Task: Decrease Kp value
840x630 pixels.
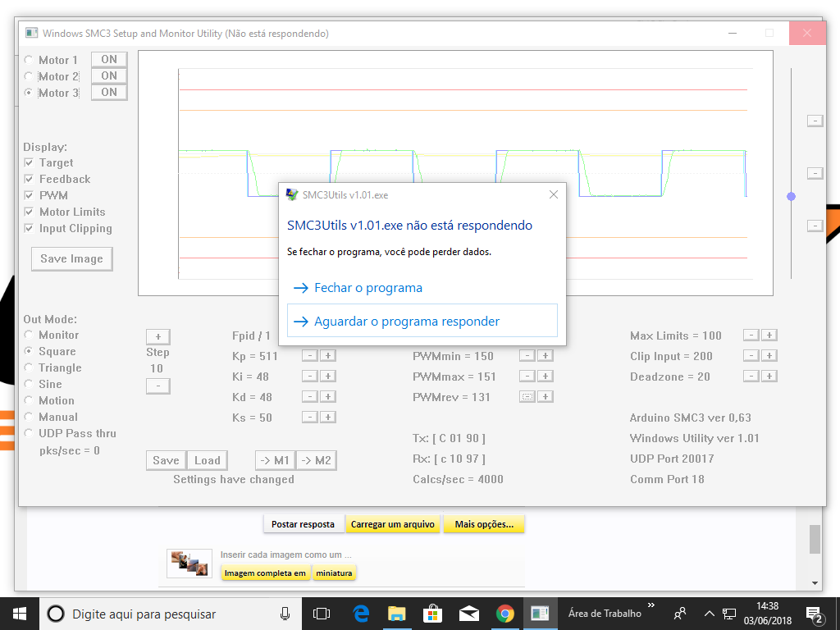Action: coord(309,356)
